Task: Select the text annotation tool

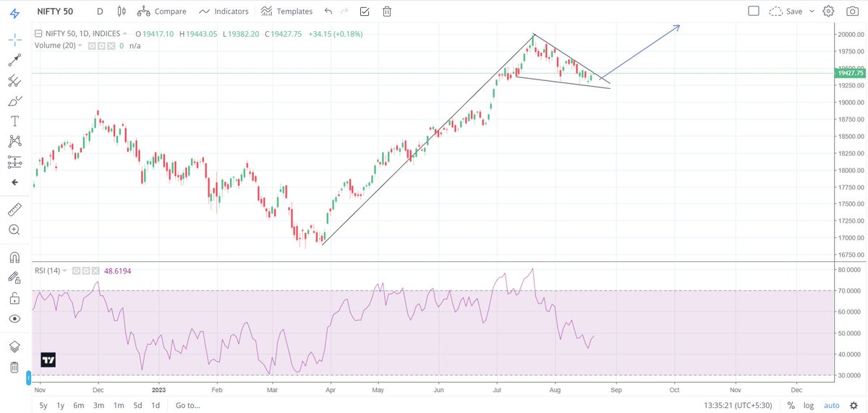Action: click(x=14, y=121)
